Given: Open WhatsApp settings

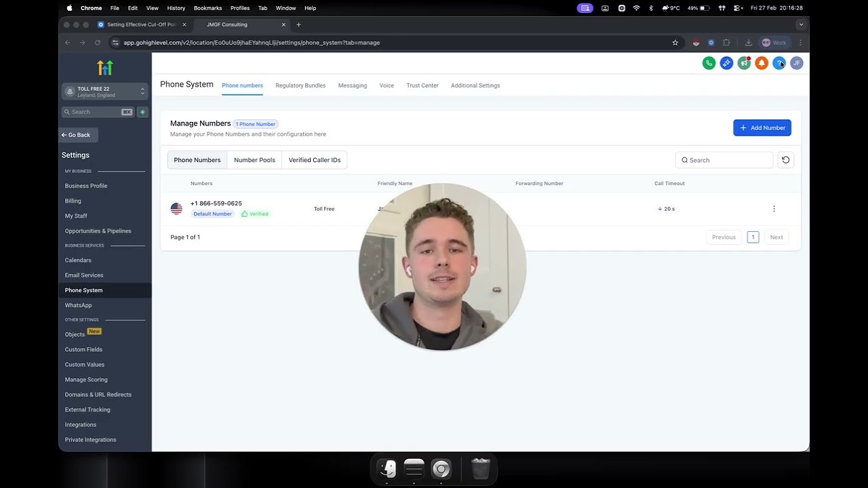Looking at the screenshot, I should (79, 305).
